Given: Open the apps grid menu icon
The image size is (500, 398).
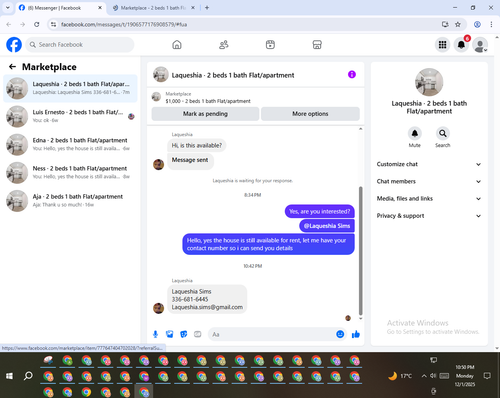Looking at the screenshot, I should point(442,45).
